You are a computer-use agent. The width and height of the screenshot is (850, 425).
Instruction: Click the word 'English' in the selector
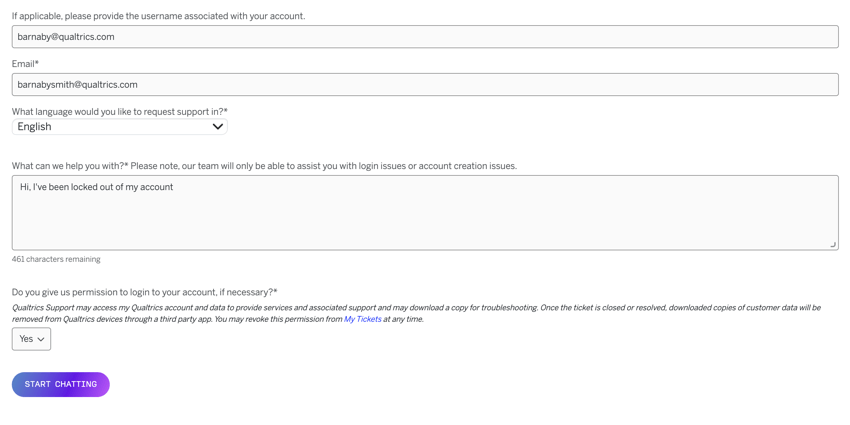pyautogui.click(x=34, y=127)
